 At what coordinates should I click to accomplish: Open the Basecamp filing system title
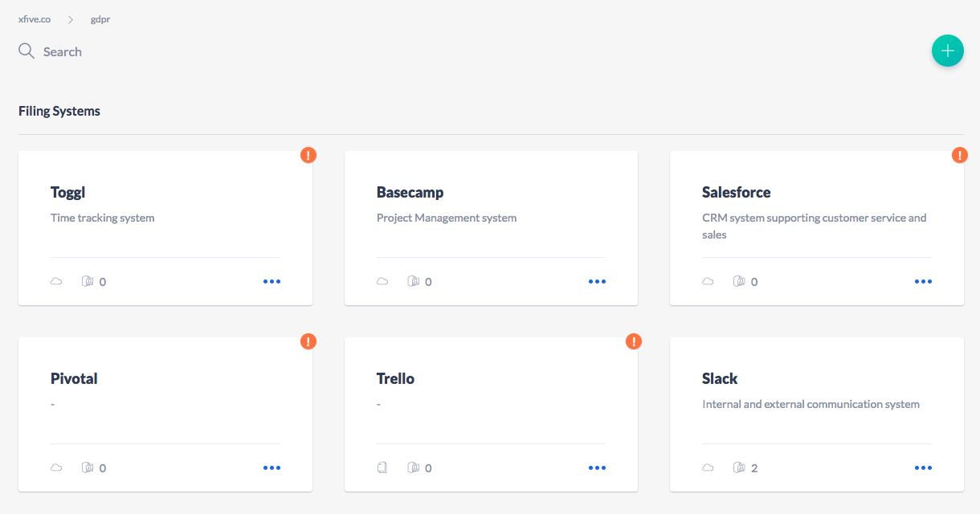tap(410, 193)
